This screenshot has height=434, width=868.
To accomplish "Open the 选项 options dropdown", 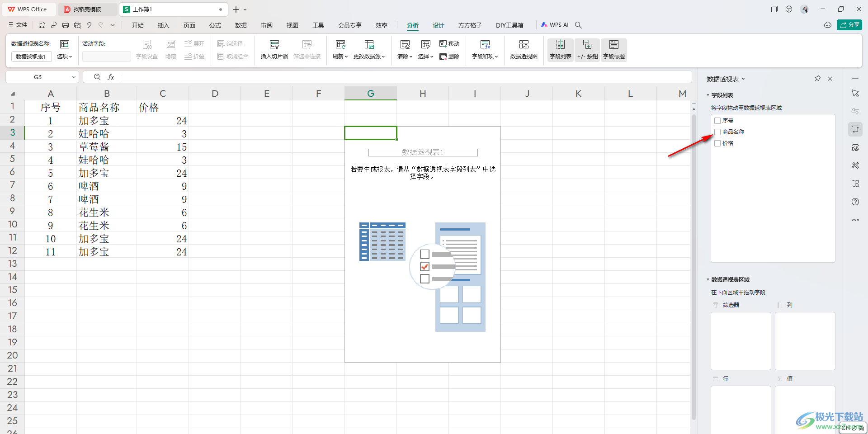I will pos(64,57).
